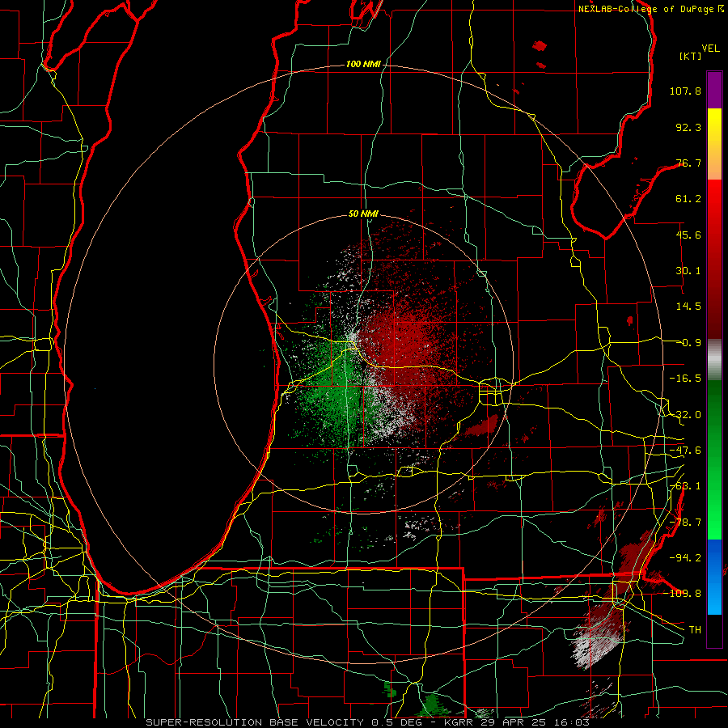The height and width of the screenshot is (728, 728).
Task: Click the VEL legend title
Action: coord(711,49)
